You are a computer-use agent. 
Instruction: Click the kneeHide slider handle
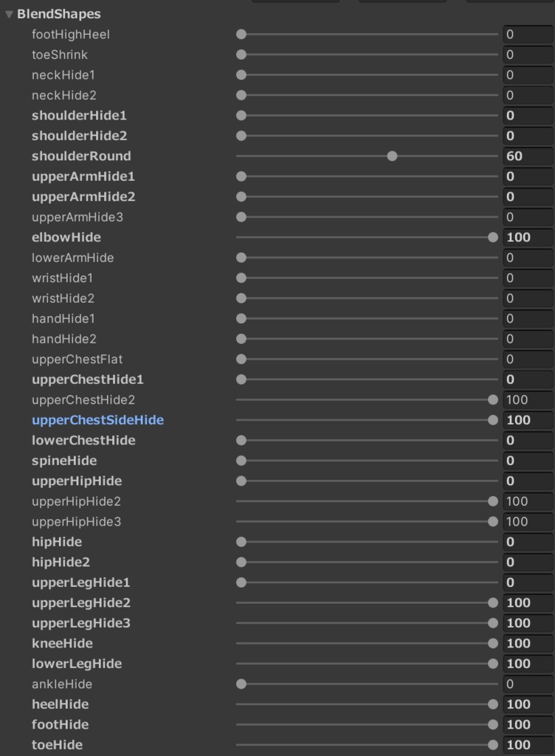click(x=493, y=643)
